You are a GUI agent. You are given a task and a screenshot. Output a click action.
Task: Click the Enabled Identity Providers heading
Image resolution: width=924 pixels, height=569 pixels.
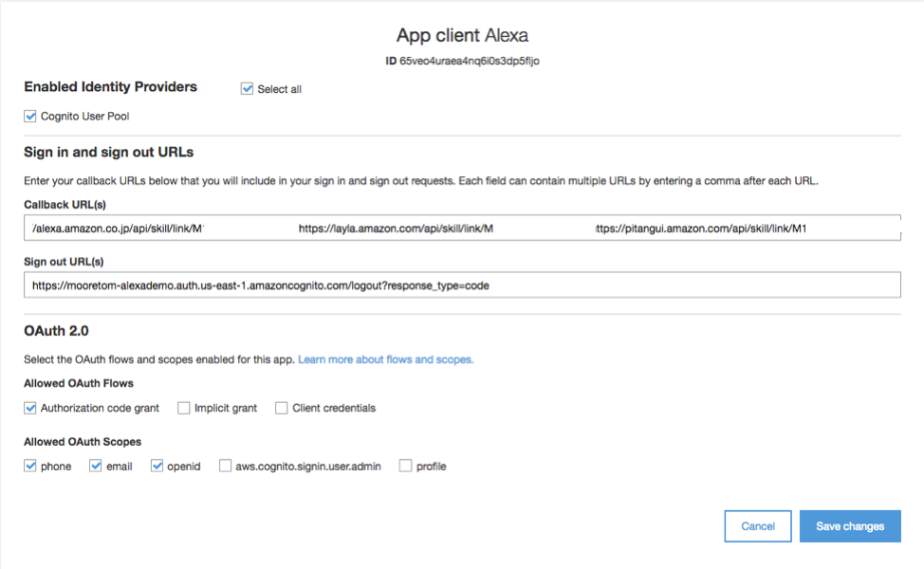point(110,86)
